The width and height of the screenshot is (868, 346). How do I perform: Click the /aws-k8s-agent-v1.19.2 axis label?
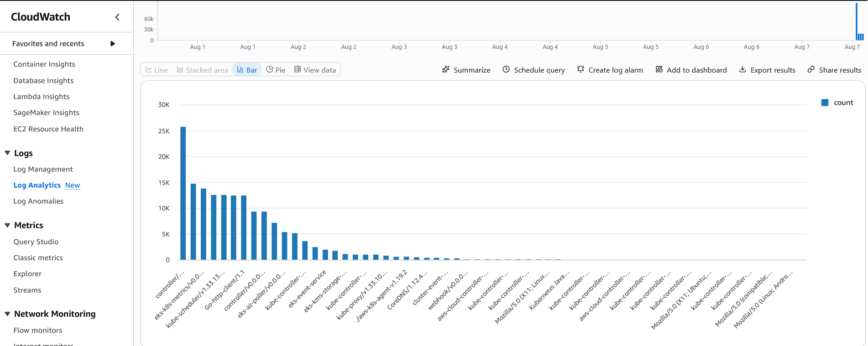click(x=382, y=296)
